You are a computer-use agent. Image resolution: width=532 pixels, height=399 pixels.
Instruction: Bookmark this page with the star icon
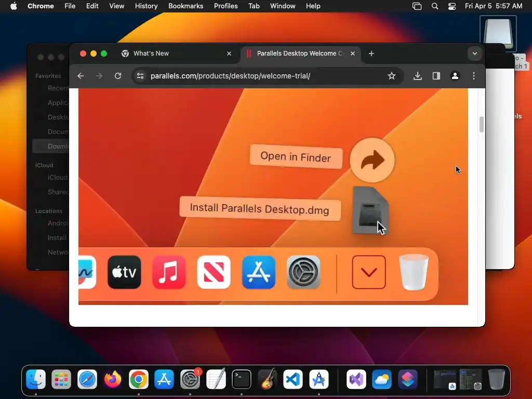[x=392, y=76]
